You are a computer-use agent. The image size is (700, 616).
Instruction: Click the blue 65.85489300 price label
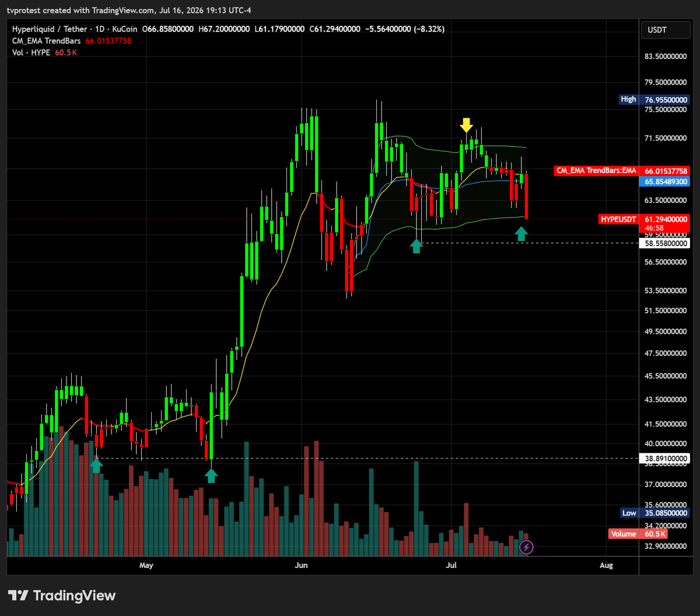click(x=665, y=182)
